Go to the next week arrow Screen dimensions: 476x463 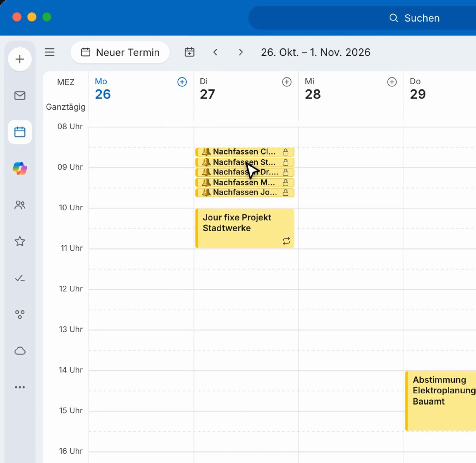click(241, 52)
